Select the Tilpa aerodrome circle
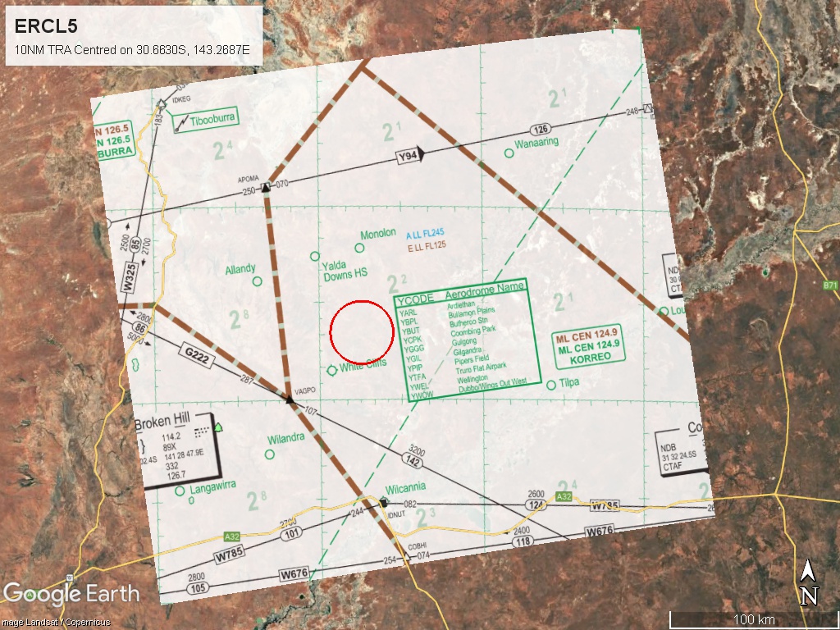 [550, 384]
